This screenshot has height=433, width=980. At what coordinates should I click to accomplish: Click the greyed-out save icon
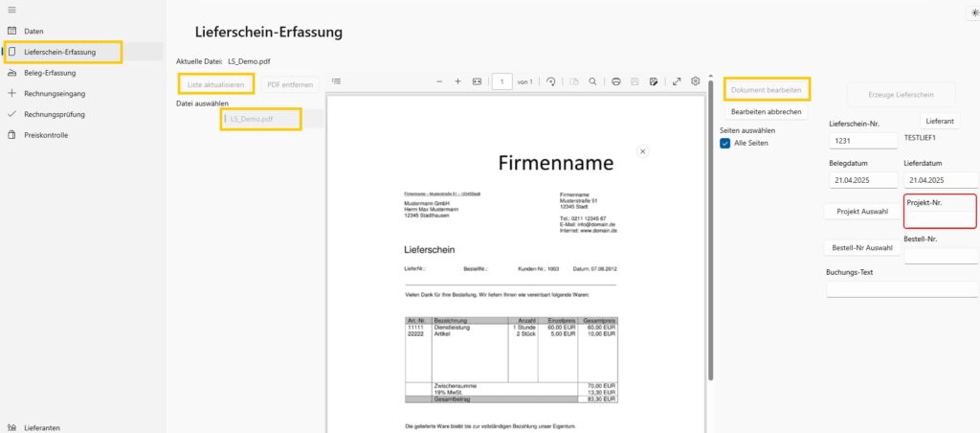[635, 81]
